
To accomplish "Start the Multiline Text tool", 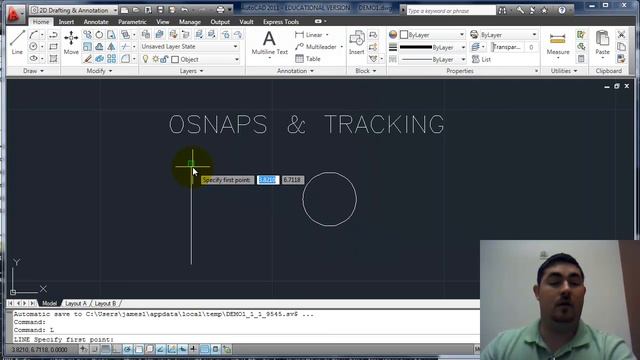I will [x=269, y=43].
